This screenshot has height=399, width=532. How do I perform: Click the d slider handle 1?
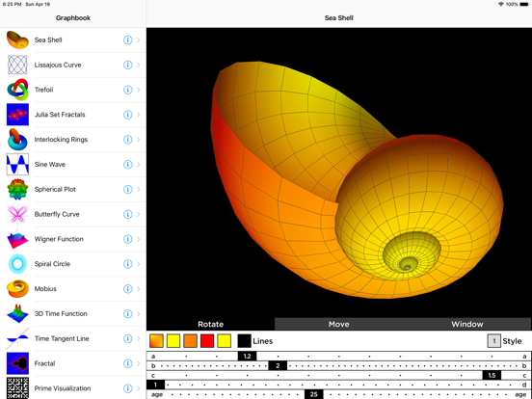156,385
